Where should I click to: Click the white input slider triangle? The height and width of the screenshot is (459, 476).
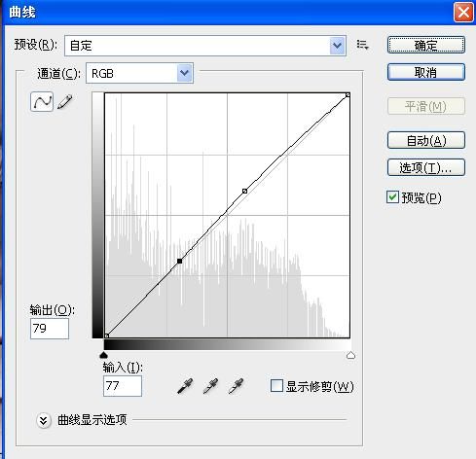click(x=350, y=355)
